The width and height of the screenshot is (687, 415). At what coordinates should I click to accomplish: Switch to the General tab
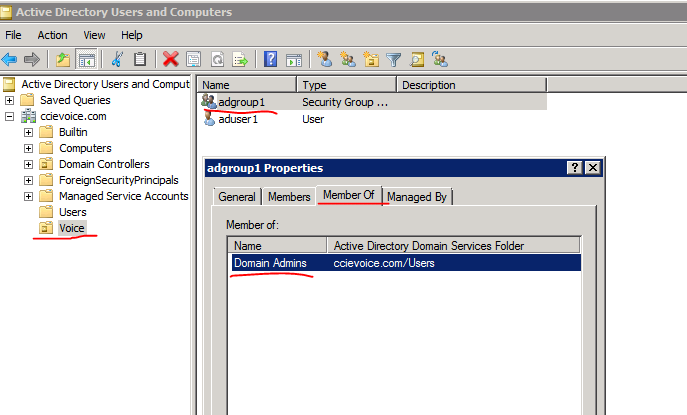tap(237, 197)
